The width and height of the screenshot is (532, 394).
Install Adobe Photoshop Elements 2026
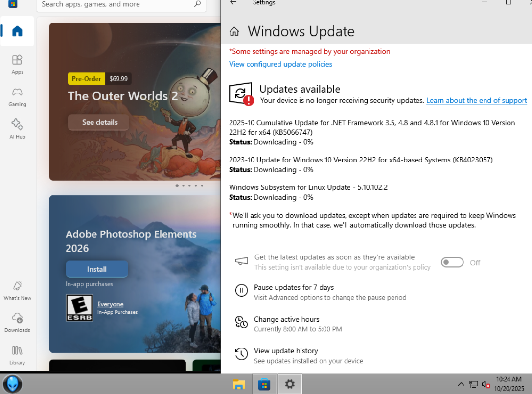pyautogui.click(x=97, y=269)
